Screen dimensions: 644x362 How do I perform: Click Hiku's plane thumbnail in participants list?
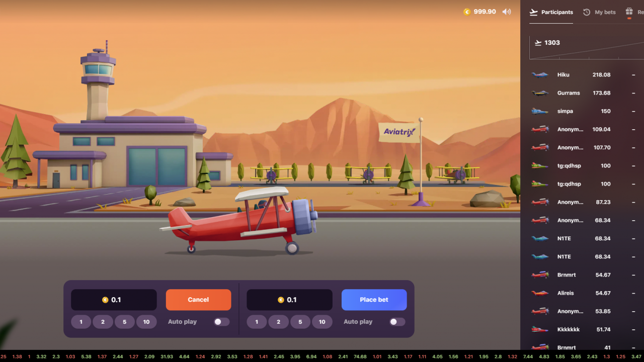pos(539,74)
